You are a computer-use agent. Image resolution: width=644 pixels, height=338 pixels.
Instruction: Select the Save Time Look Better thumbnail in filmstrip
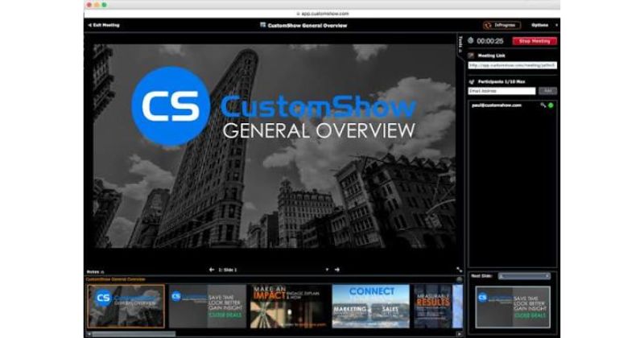[208, 307]
